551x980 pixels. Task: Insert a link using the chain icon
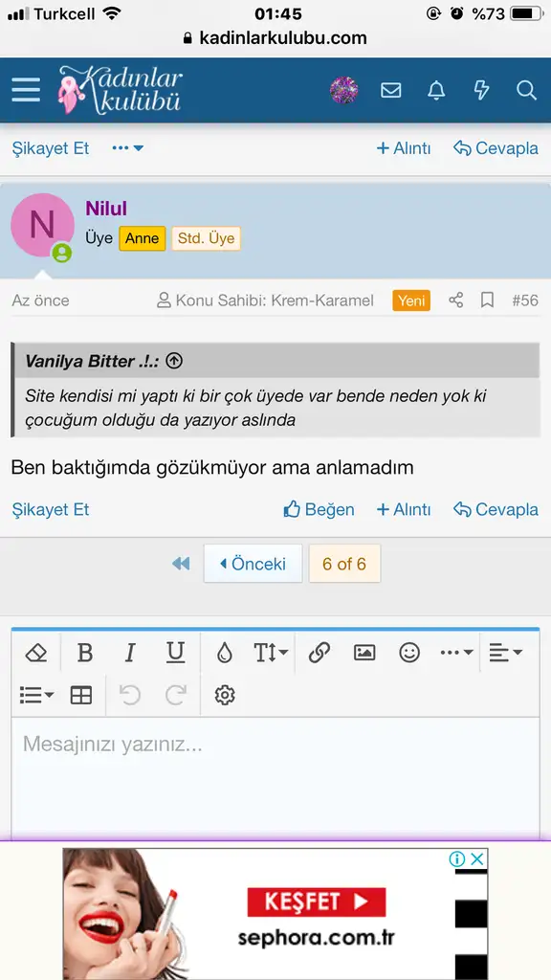pos(320,653)
